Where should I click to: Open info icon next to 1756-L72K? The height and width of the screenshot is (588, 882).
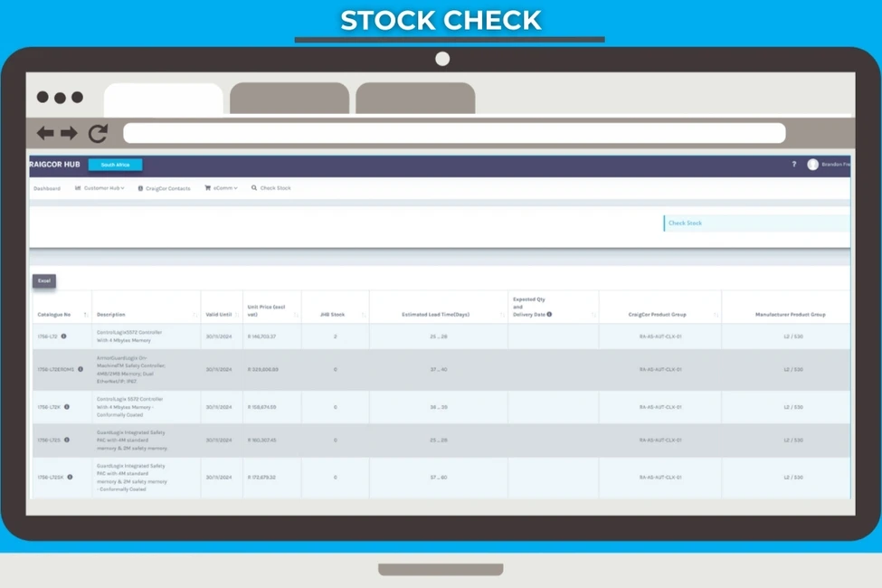[67, 406]
